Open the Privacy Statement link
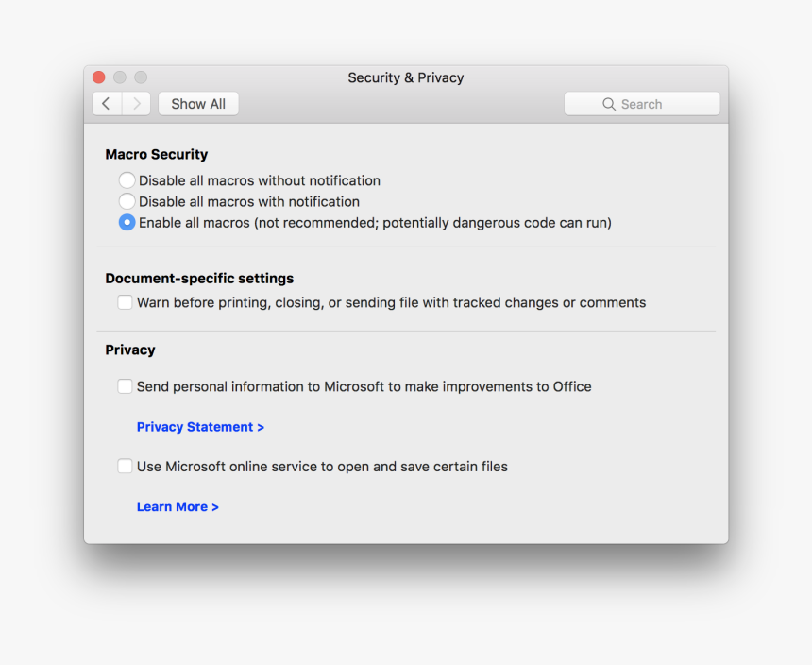Screen dimensions: 812x665 pos(200,427)
